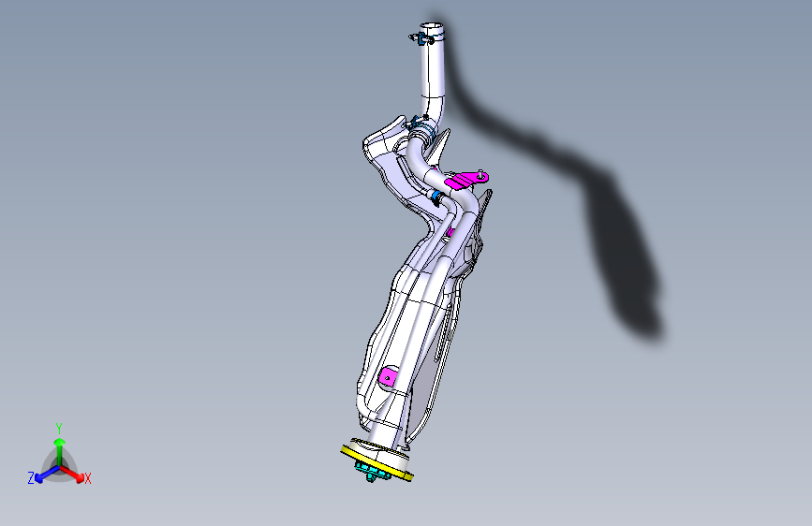Select the magenta tab on the lower housing

tap(388, 377)
